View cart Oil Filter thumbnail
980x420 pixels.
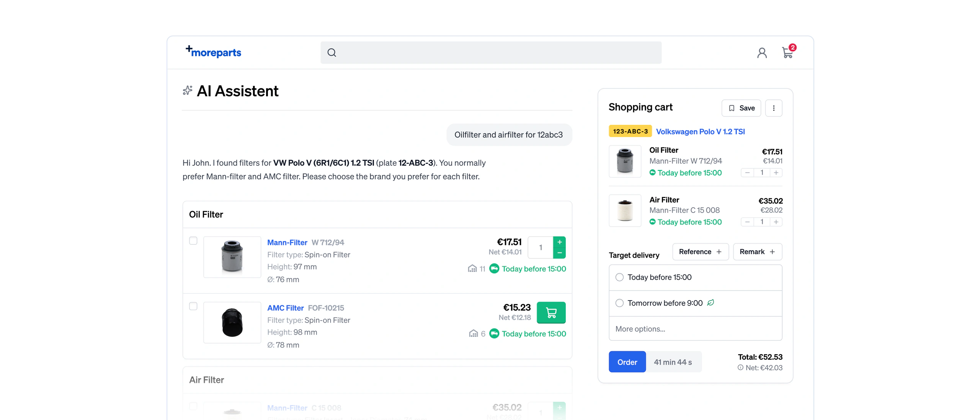pyautogui.click(x=625, y=161)
